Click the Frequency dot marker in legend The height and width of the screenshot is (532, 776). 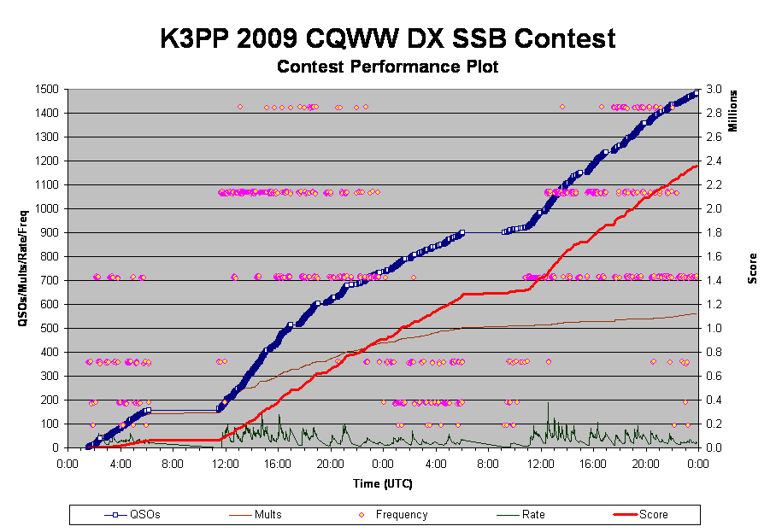(362, 515)
